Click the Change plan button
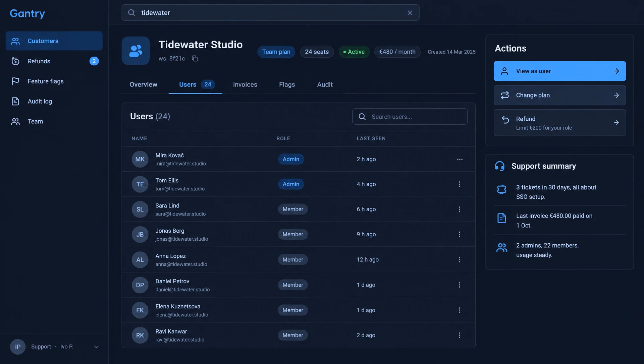The image size is (644, 364). pyautogui.click(x=559, y=95)
